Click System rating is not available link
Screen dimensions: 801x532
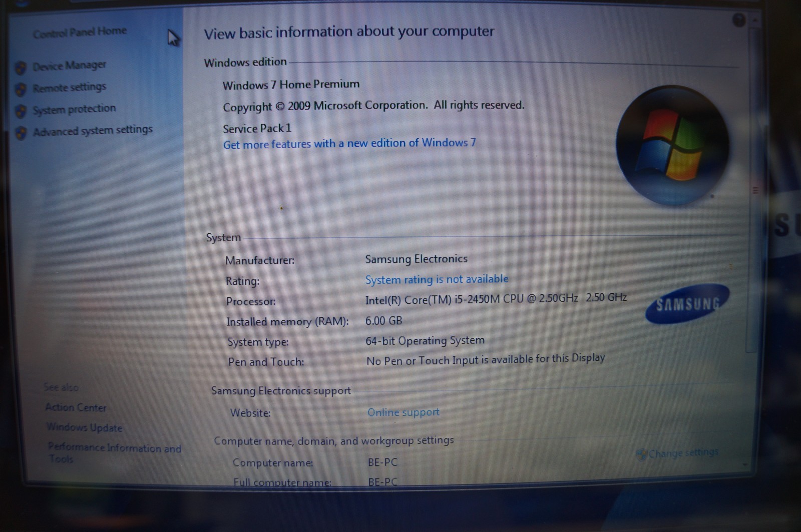click(437, 279)
